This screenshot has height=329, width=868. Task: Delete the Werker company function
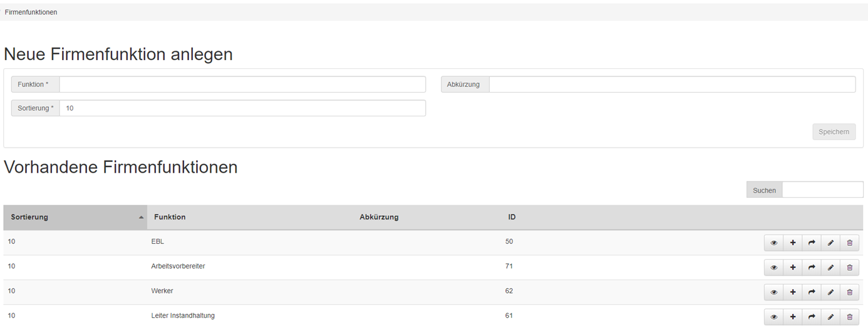849,292
